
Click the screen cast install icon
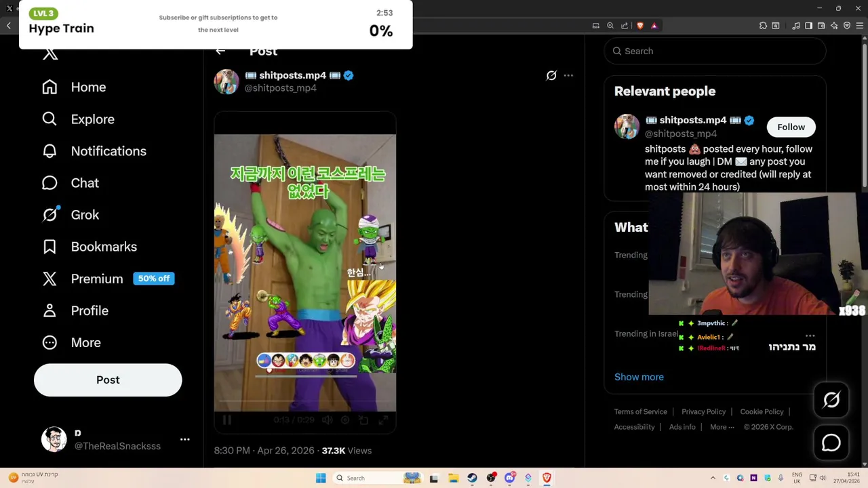pyautogui.click(x=595, y=26)
